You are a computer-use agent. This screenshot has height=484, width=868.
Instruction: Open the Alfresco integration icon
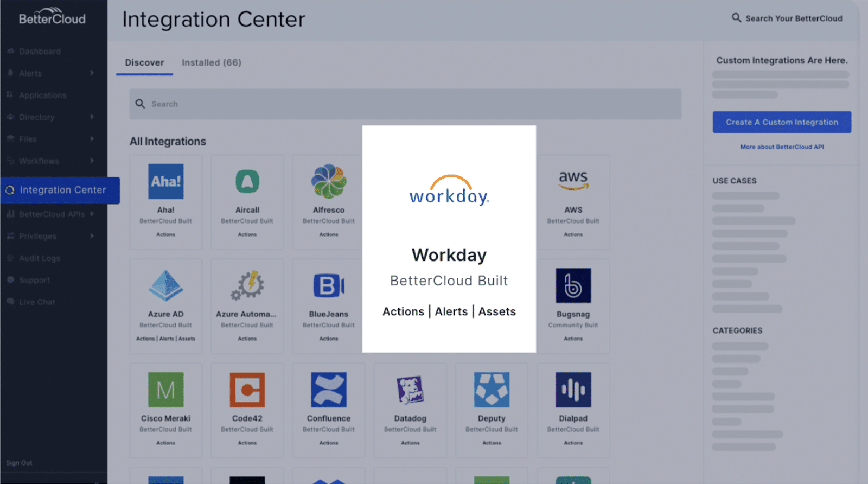(329, 182)
